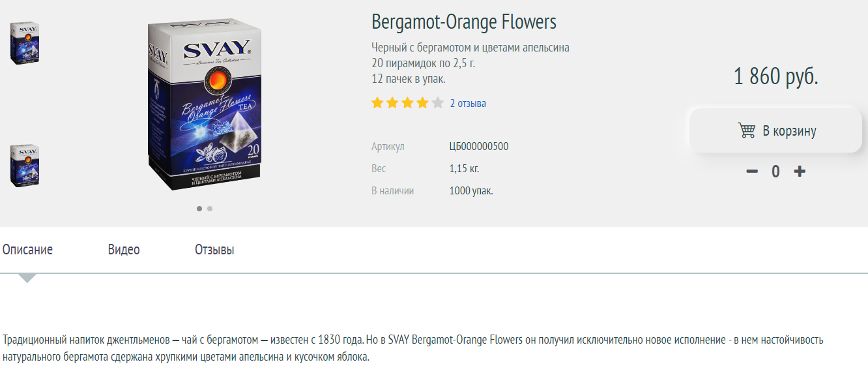This screenshot has width=868, height=375.
Task: Add product with В корзину button
Action: (x=775, y=130)
